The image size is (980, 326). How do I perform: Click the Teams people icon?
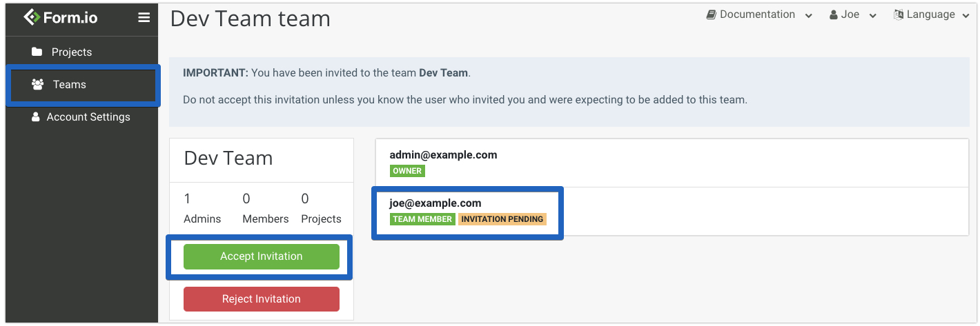coord(38,85)
